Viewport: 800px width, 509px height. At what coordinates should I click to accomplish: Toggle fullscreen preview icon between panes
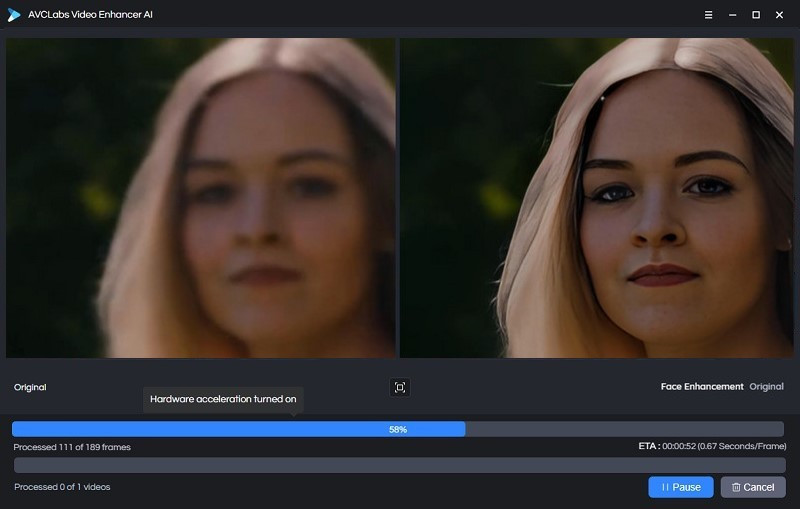click(399, 387)
